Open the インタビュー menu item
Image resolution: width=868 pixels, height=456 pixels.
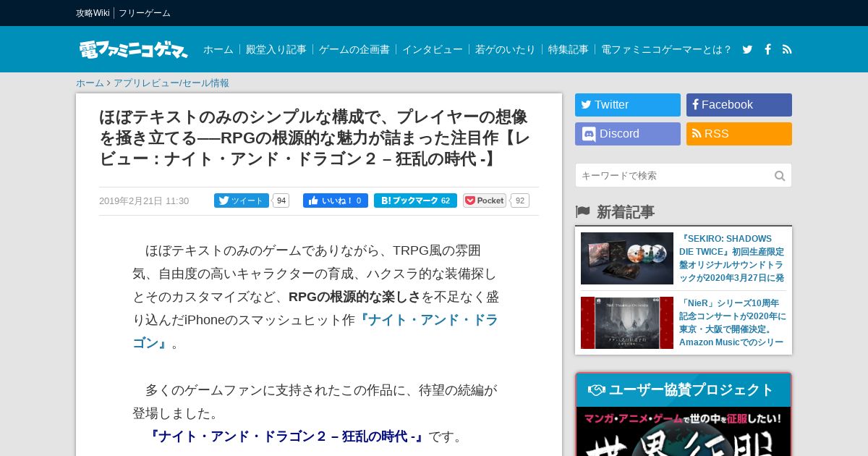(433, 49)
